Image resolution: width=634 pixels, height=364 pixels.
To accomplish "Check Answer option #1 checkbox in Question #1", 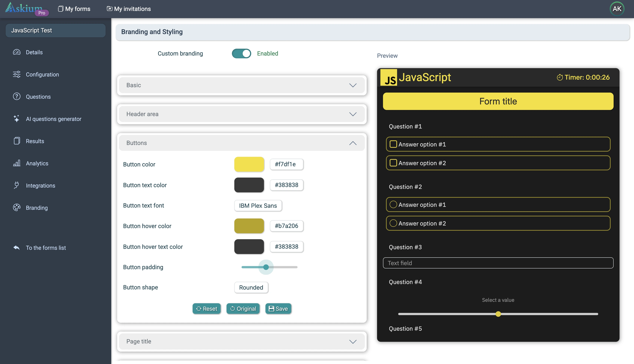I will 393,144.
